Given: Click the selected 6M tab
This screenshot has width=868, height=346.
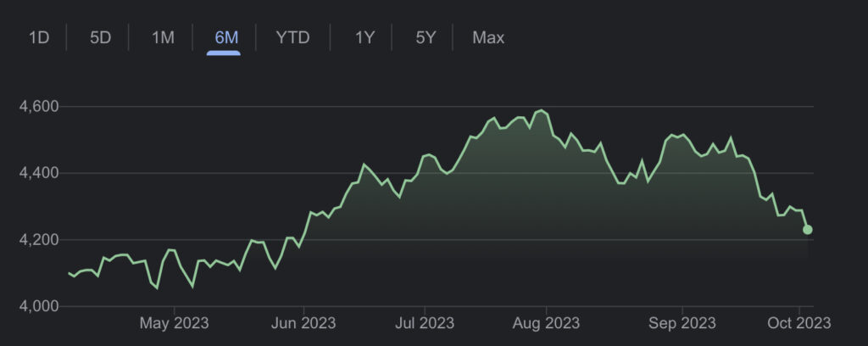Looking at the screenshot, I should pyautogui.click(x=224, y=37).
